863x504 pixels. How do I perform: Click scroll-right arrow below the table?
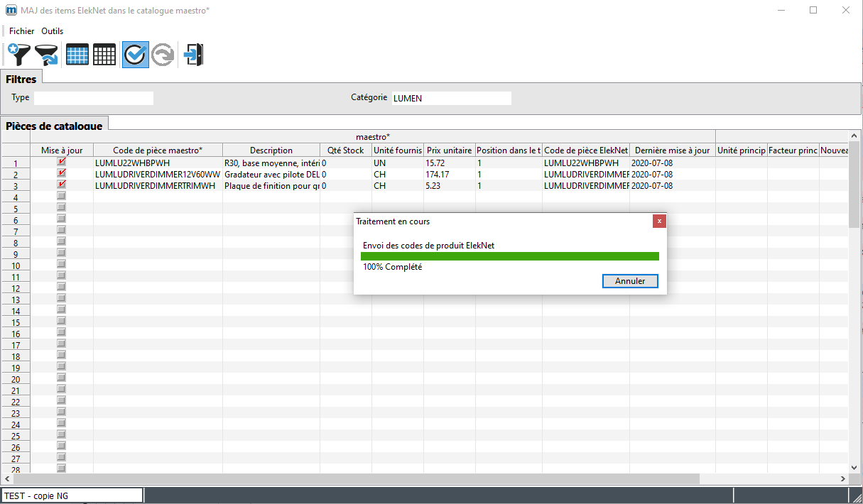point(842,479)
